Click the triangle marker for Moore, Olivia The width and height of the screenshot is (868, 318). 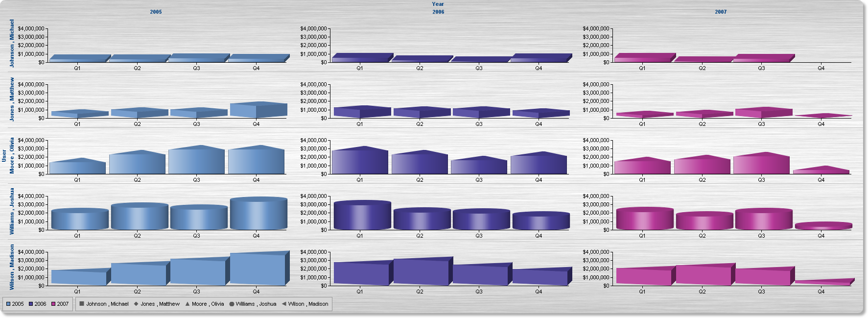[x=187, y=304]
